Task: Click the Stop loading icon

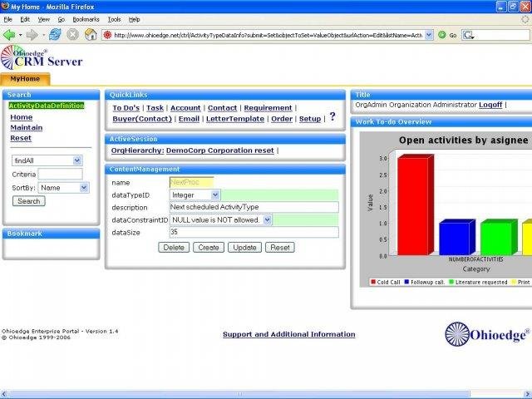Action: (x=72, y=35)
